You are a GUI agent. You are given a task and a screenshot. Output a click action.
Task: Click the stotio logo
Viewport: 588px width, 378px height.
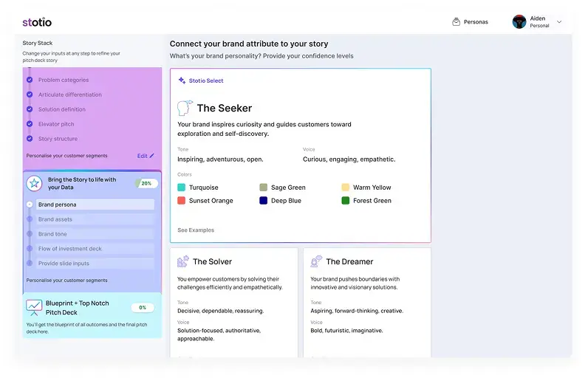point(37,22)
